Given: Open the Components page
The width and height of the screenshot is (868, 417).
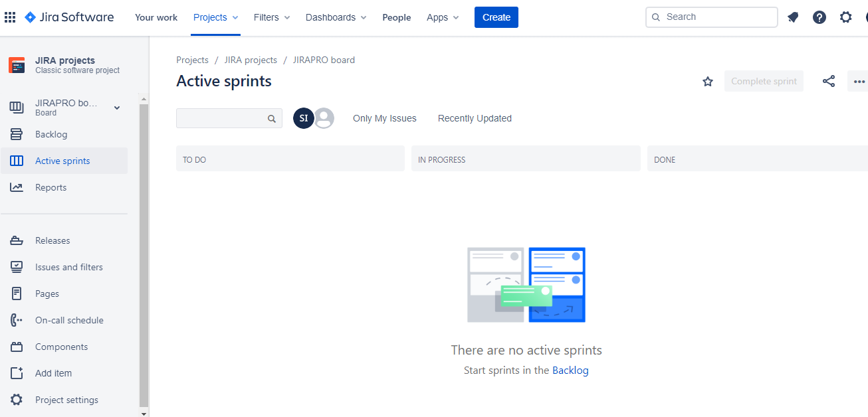Looking at the screenshot, I should [x=61, y=346].
